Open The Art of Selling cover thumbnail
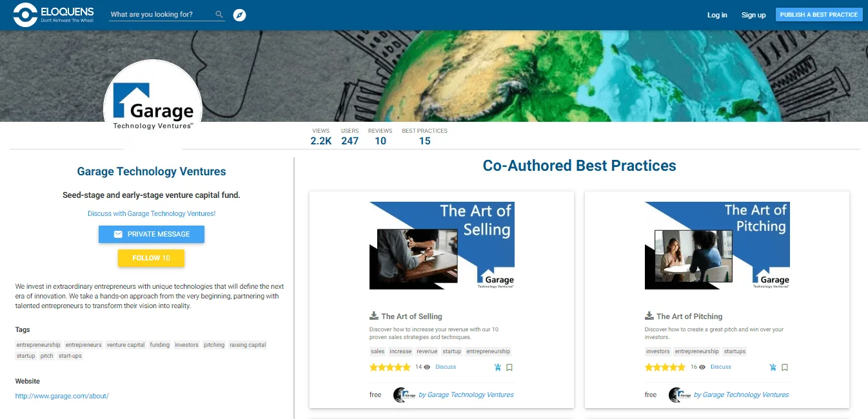 coord(442,245)
